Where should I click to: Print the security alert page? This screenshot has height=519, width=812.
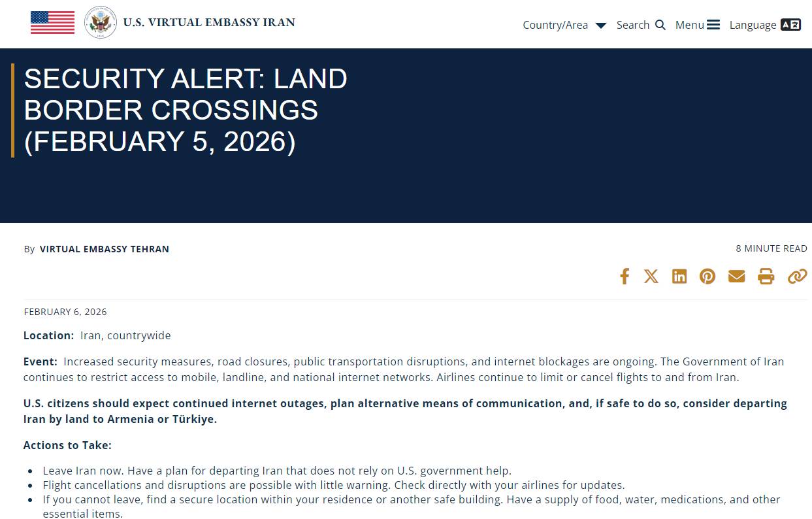[766, 276]
